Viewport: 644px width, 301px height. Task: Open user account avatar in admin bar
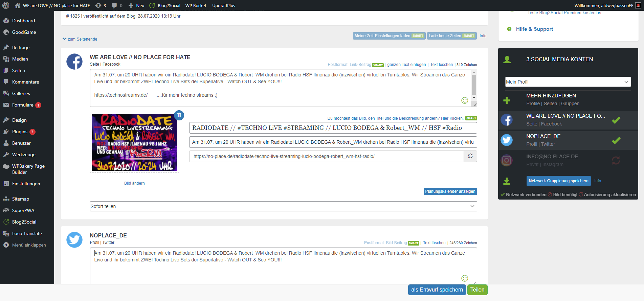pos(638,5)
